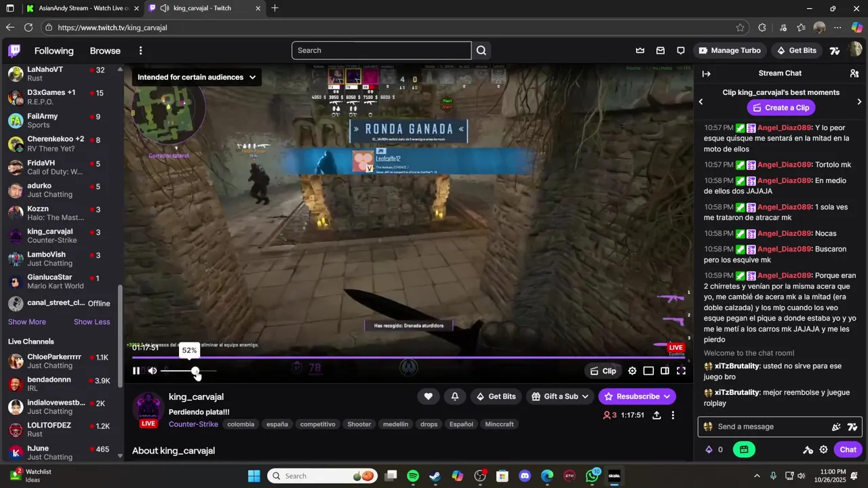868x488 pixels.
Task: Go to next chat highlight arrow
Action: pos(859,102)
